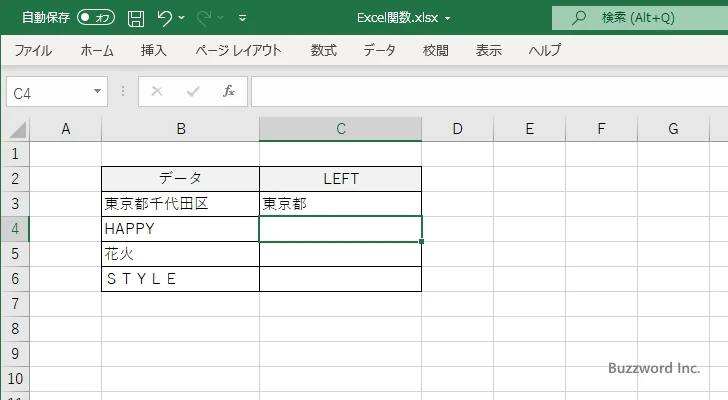728x400 pixels.
Task: Click the search magnifier icon
Action: [578, 18]
